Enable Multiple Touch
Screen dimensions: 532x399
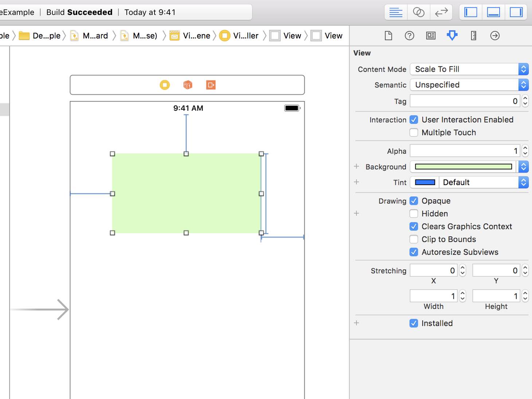tap(414, 132)
